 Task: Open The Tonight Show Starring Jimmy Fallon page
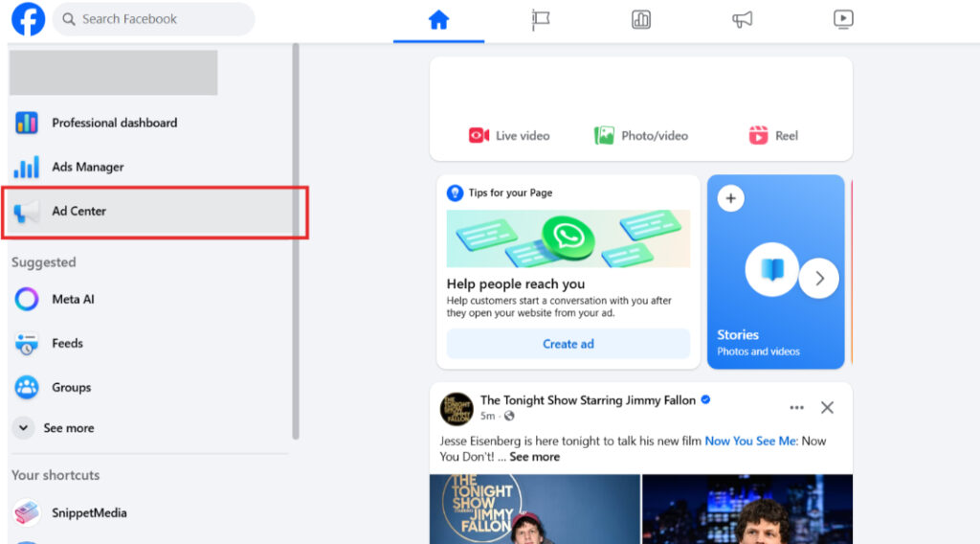(x=588, y=400)
